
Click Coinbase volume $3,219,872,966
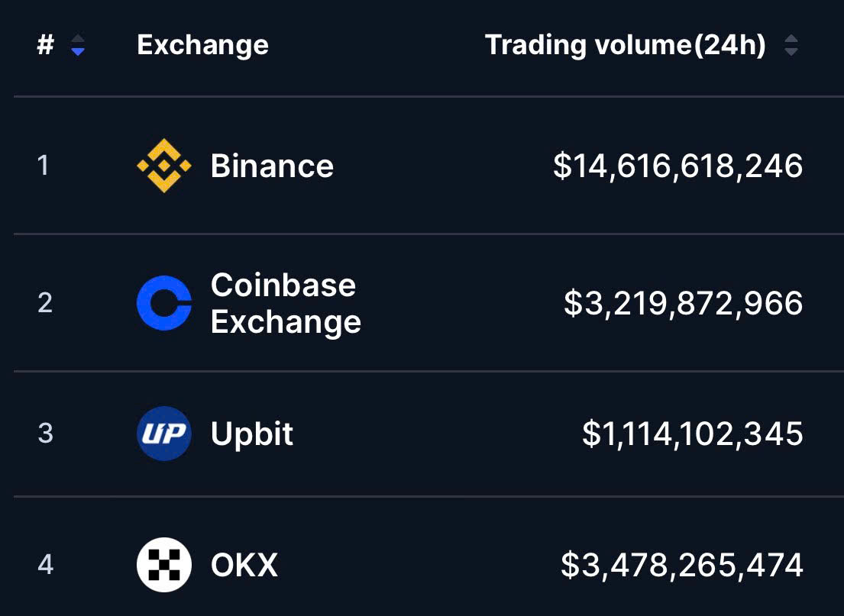683,303
